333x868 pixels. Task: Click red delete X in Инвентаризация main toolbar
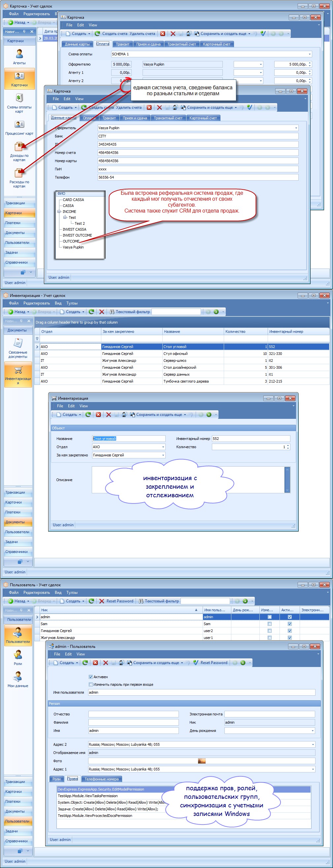102,312
